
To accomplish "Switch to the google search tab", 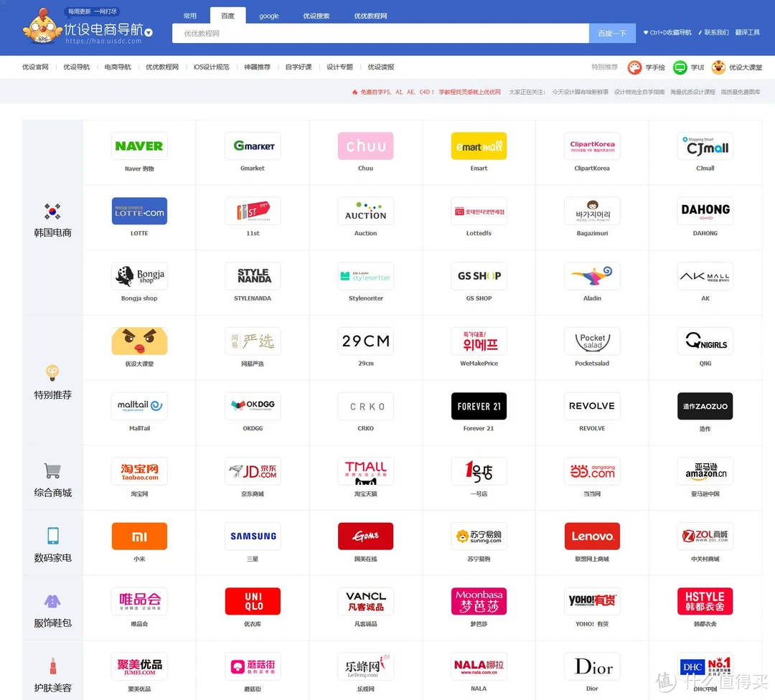I will click(269, 16).
